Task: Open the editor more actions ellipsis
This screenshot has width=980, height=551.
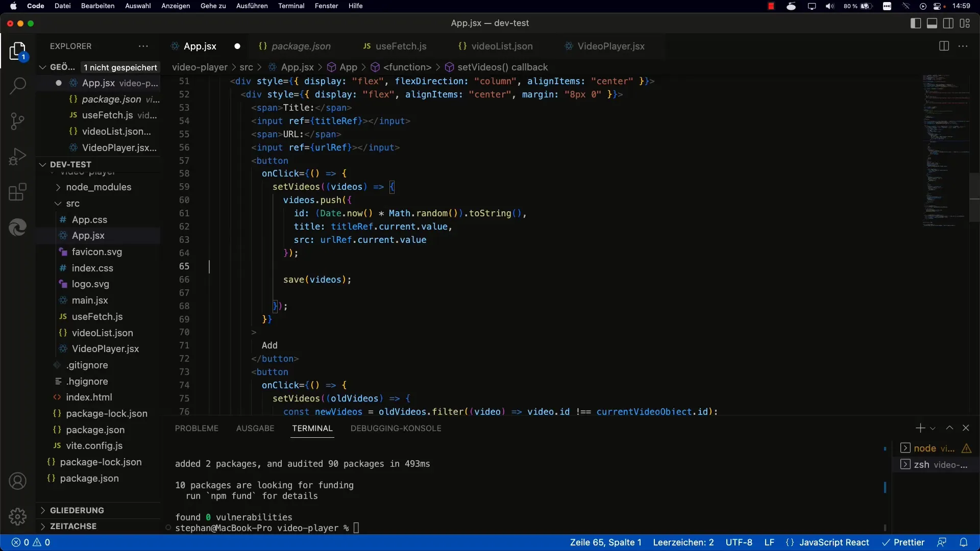Action: point(963,46)
